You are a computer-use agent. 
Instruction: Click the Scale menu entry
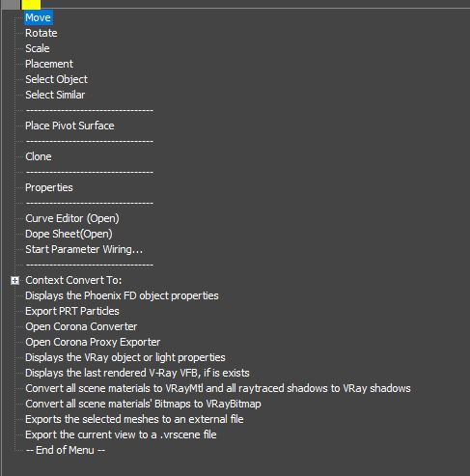pyautogui.click(x=38, y=48)
